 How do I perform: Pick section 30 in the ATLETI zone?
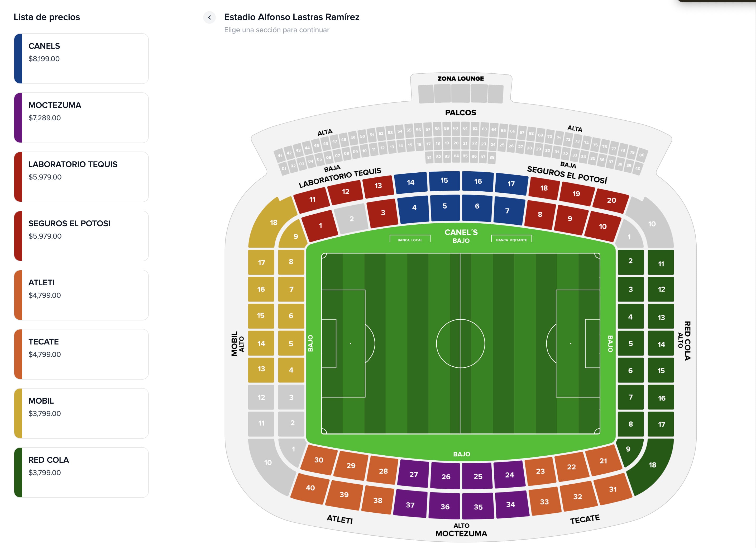tap(318, 460)
